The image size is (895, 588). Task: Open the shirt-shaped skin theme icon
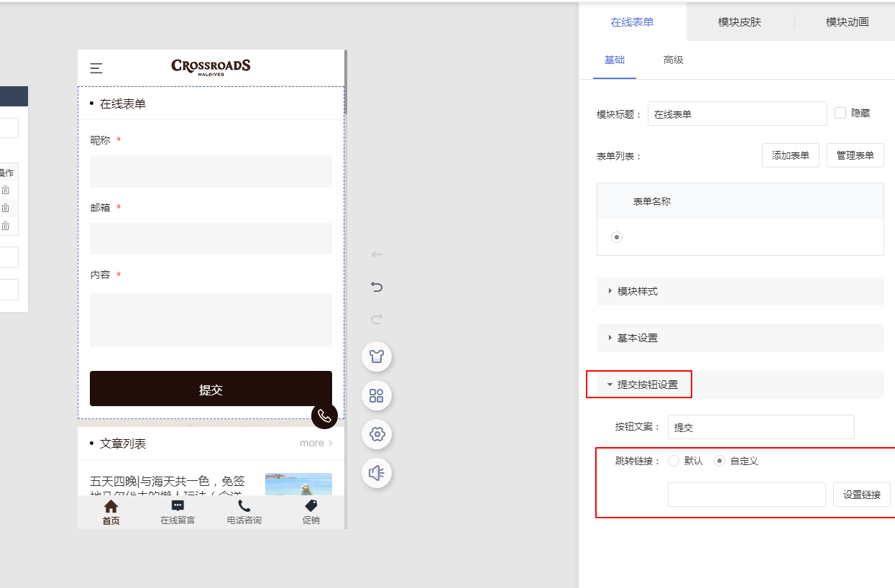377,356
